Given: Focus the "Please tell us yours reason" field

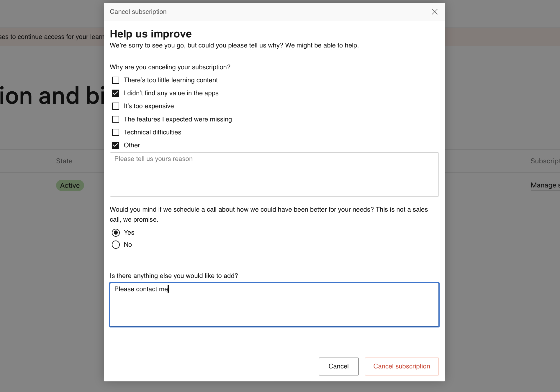Looking at the screenshot, I should click(274, 174).
